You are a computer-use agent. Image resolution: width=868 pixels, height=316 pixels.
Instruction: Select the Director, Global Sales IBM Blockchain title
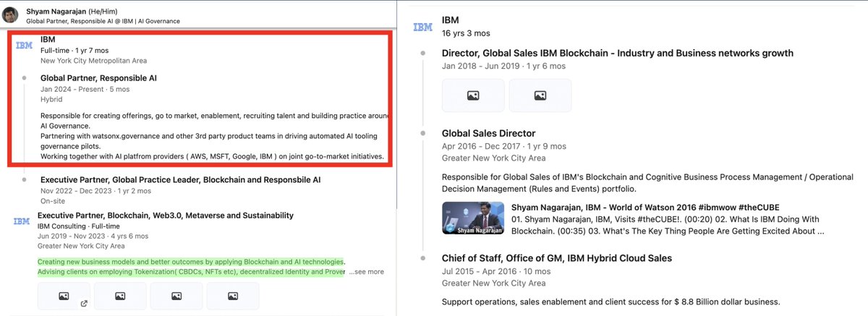(x=618, y=54)
